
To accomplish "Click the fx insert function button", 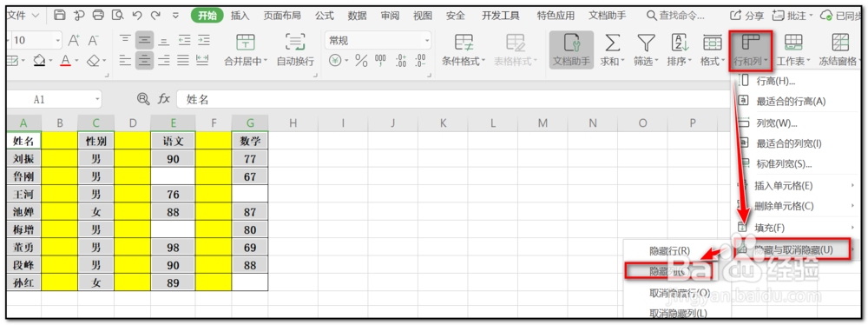I will coord(164,99).
